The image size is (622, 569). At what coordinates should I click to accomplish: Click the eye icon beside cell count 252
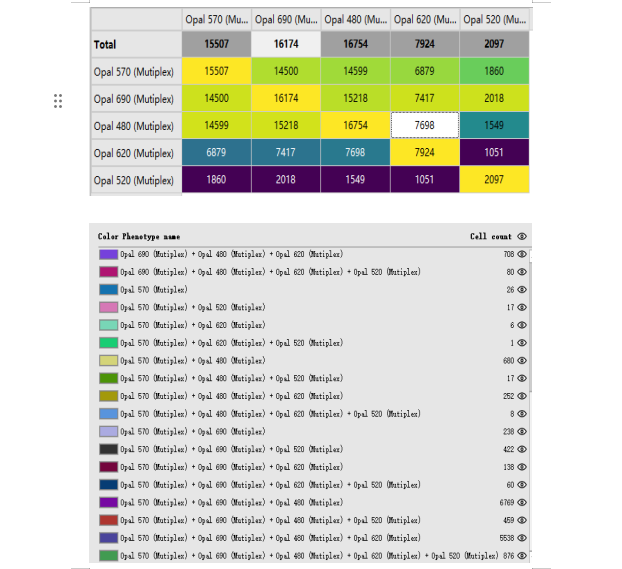(522, 396)
